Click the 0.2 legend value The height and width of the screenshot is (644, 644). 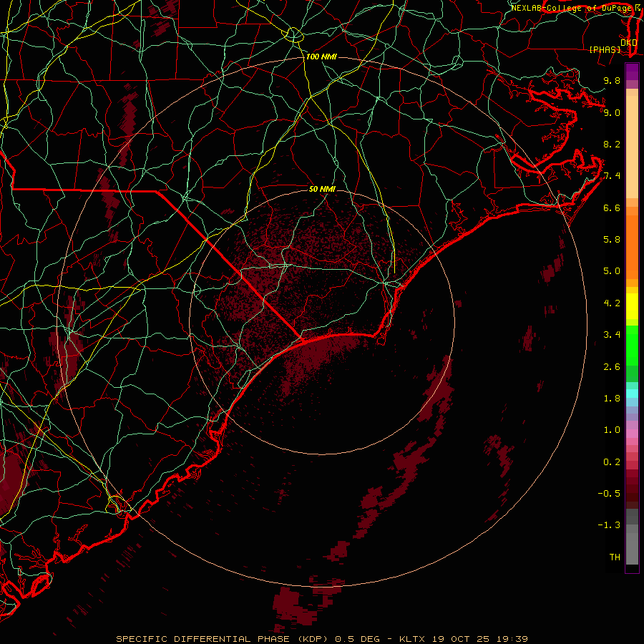pyautogui.click(x=612, y=462)
